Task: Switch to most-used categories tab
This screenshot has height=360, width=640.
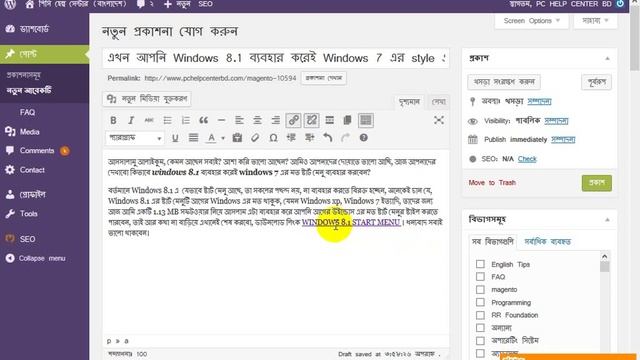Action: pyautogui.click(x=547, y=242)
